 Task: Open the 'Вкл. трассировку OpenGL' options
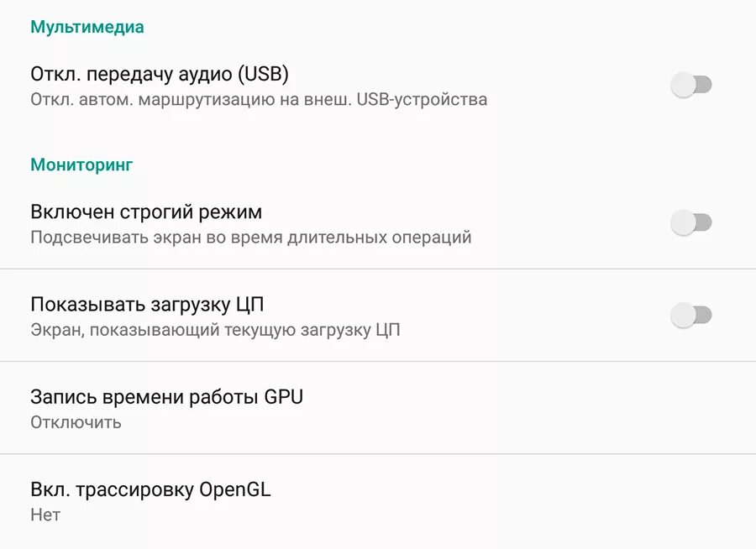[x=378, y=500]
